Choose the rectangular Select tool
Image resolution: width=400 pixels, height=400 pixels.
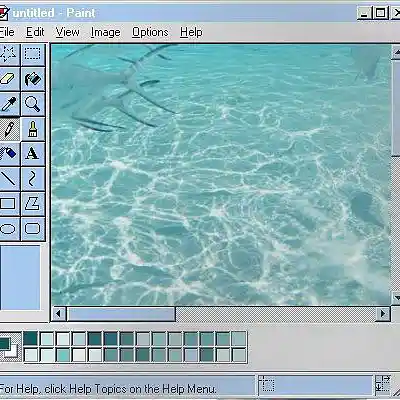[33, 54]
